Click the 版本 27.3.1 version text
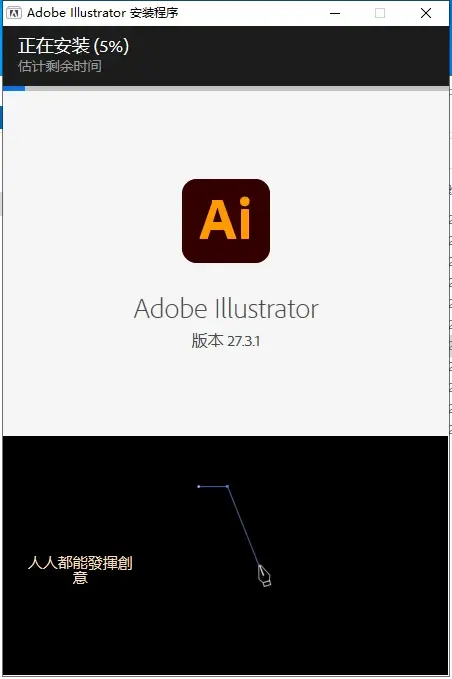The height and width of the screenshot is (679, 452). 226,341
